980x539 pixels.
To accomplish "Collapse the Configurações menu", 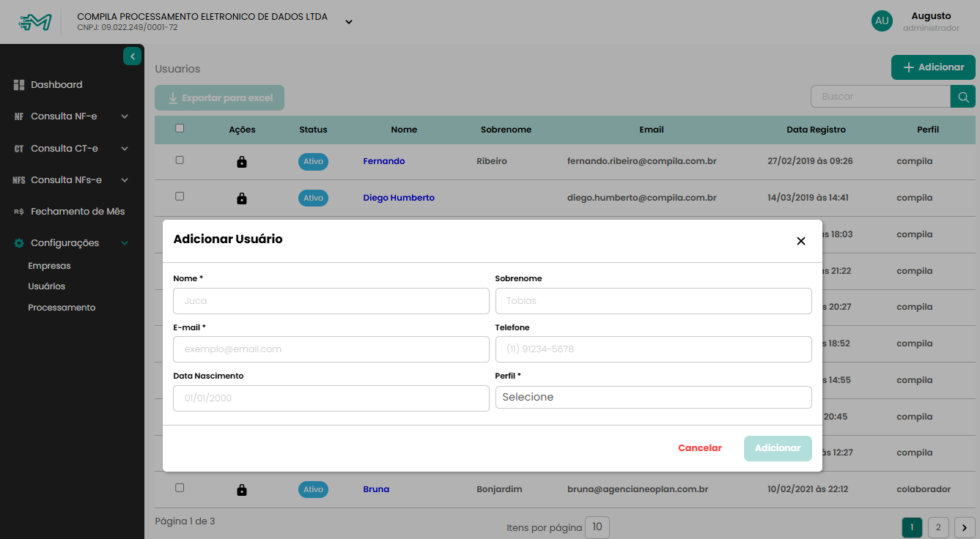I will [x=125, y=243].
